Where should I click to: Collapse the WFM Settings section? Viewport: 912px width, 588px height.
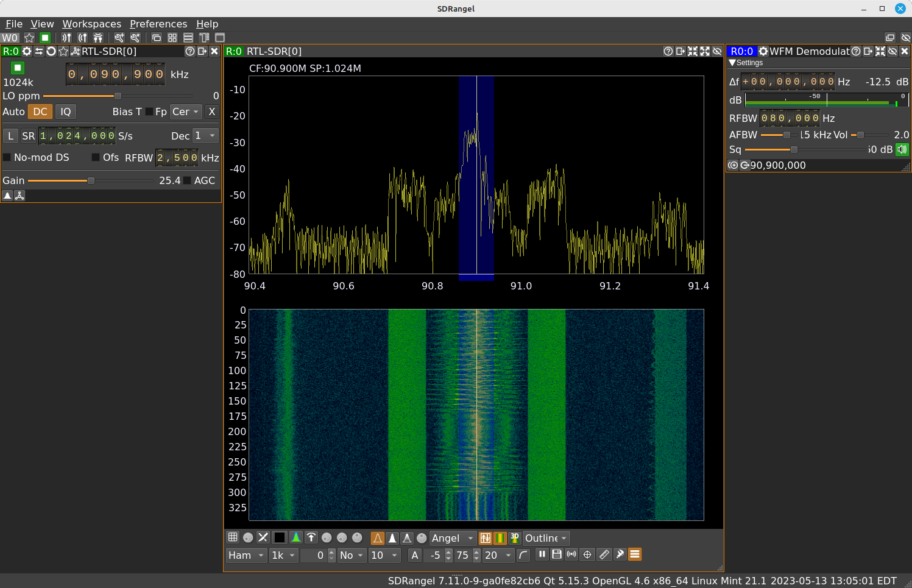pyautogui.click(x=733, y=63)
